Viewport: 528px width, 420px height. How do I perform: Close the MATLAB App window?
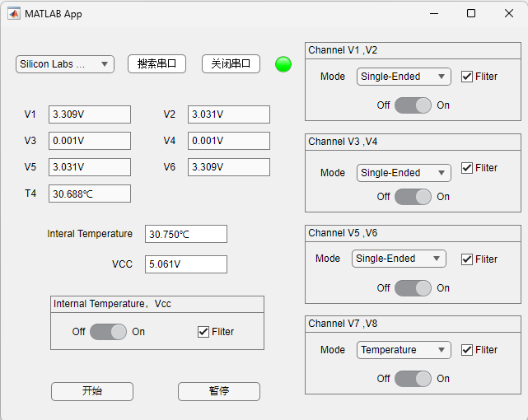click(509, 13)
